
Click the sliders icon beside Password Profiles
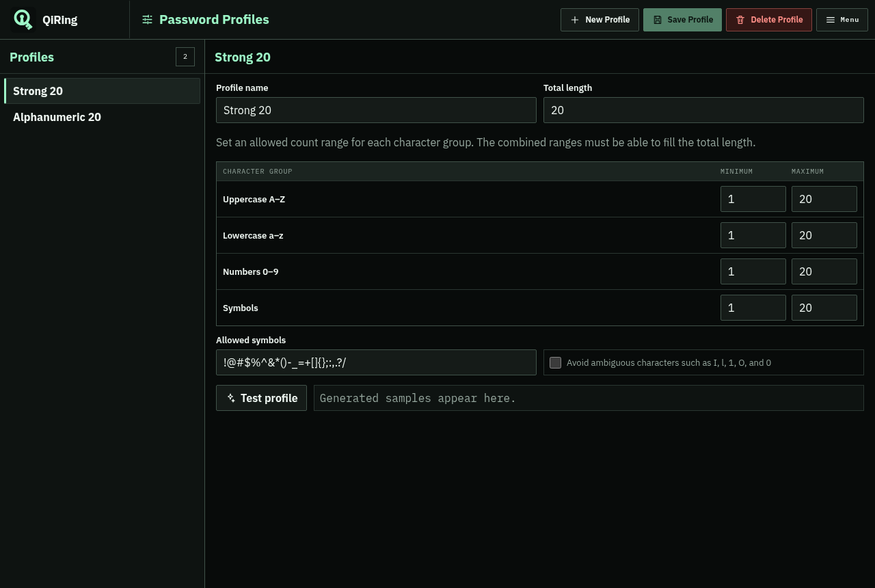(147, 20)
